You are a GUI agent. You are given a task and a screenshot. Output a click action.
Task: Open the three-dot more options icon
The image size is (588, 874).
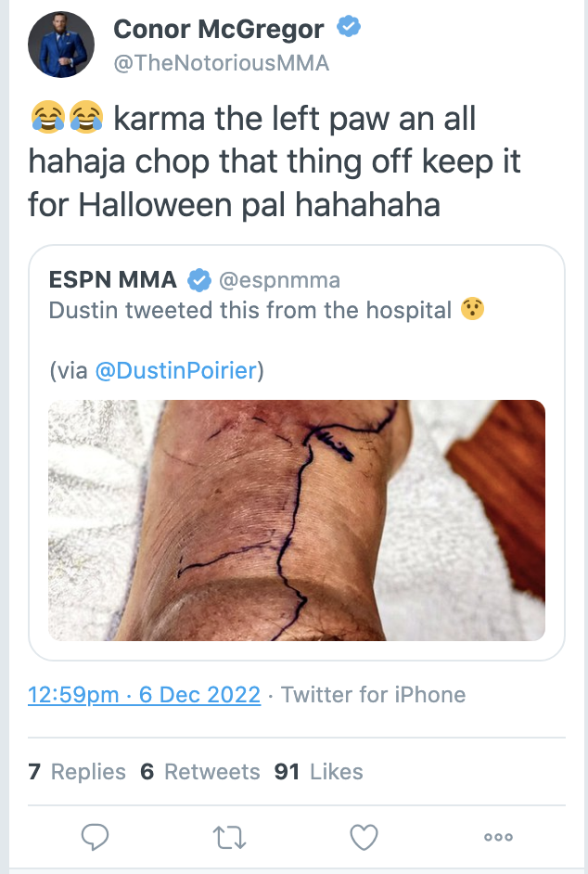(498, 837)
